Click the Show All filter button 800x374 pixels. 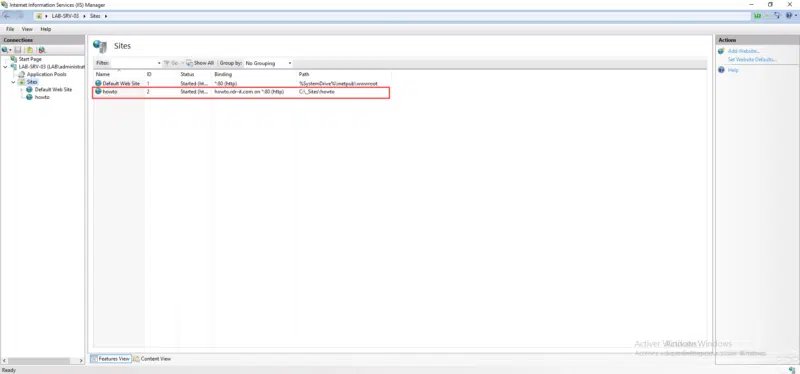tap(200, 63)
